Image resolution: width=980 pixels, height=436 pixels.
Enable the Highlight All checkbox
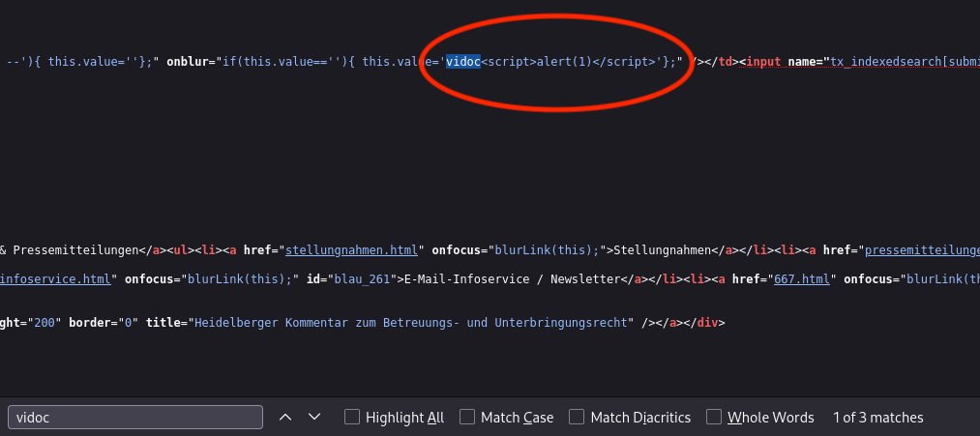click(352, 418)
